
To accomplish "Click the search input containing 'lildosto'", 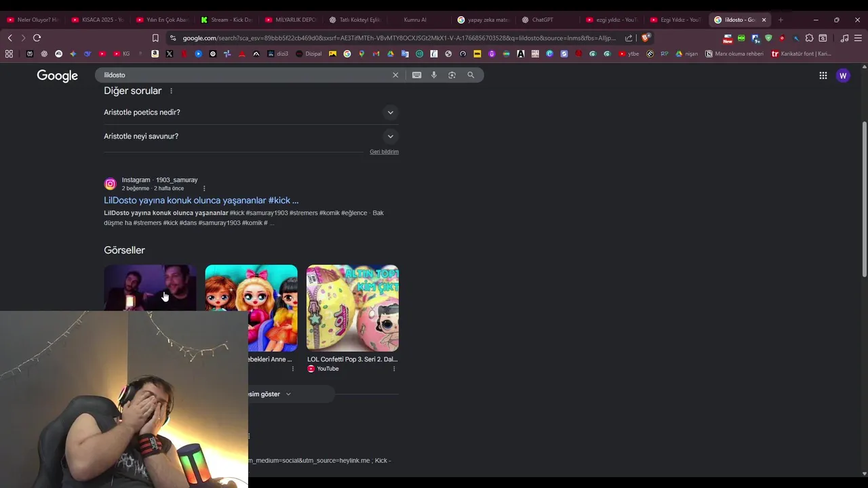I will tap(244, 75).
